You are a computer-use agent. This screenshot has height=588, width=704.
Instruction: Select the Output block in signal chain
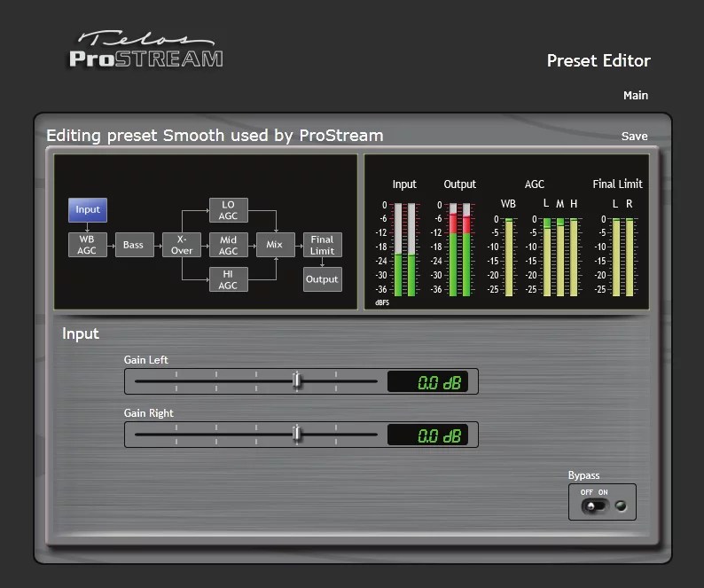[x=322, y=279]
